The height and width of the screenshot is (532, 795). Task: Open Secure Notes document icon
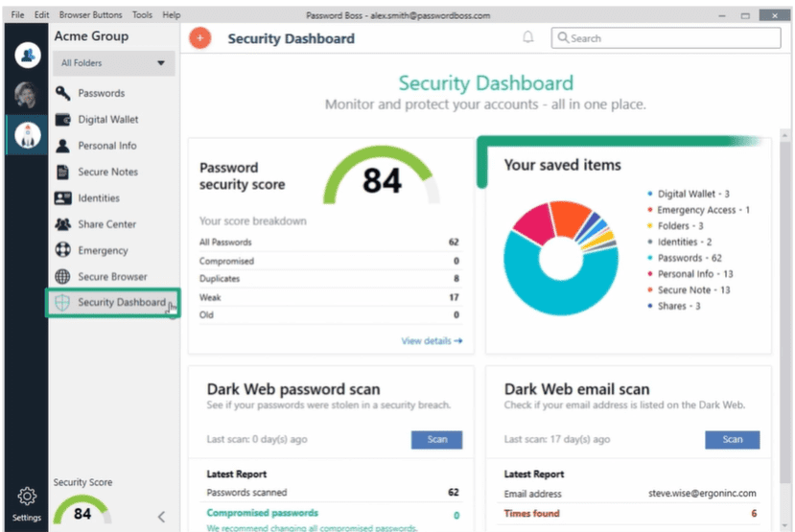click(62, 172)
